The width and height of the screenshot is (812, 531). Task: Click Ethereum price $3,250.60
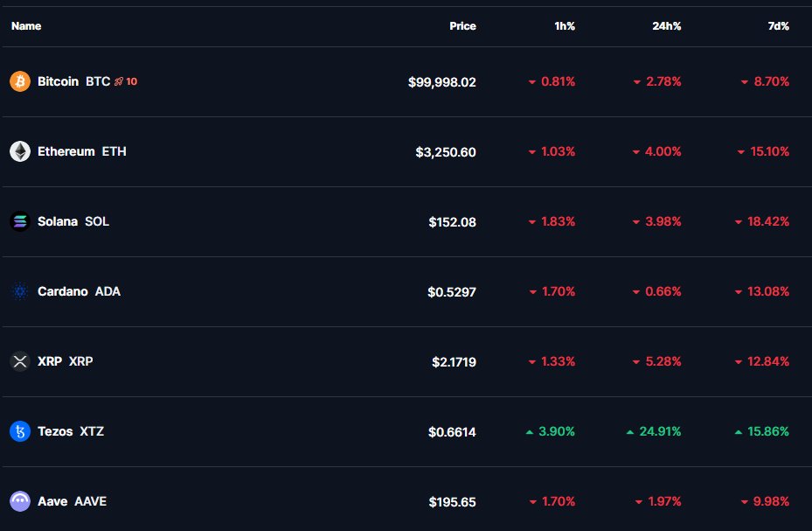click(x=446, y=152)
